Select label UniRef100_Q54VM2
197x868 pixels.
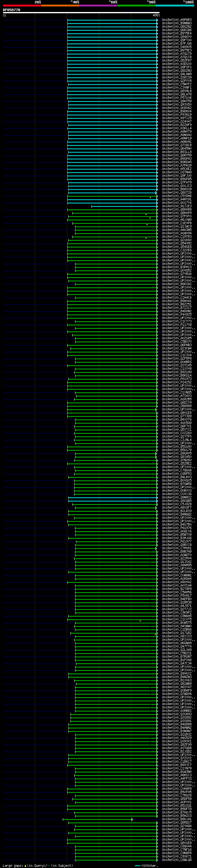176,243
